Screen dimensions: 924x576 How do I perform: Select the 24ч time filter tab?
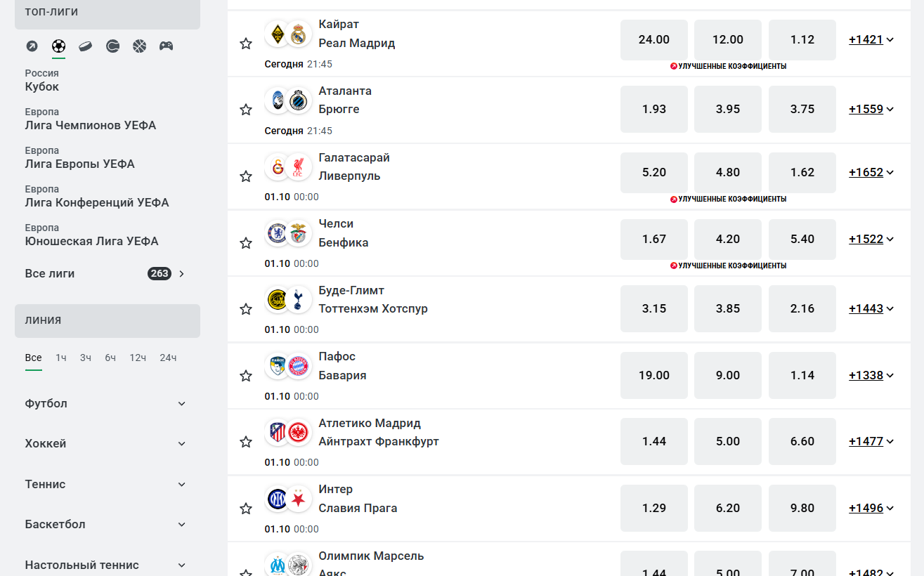pos(168,358)
